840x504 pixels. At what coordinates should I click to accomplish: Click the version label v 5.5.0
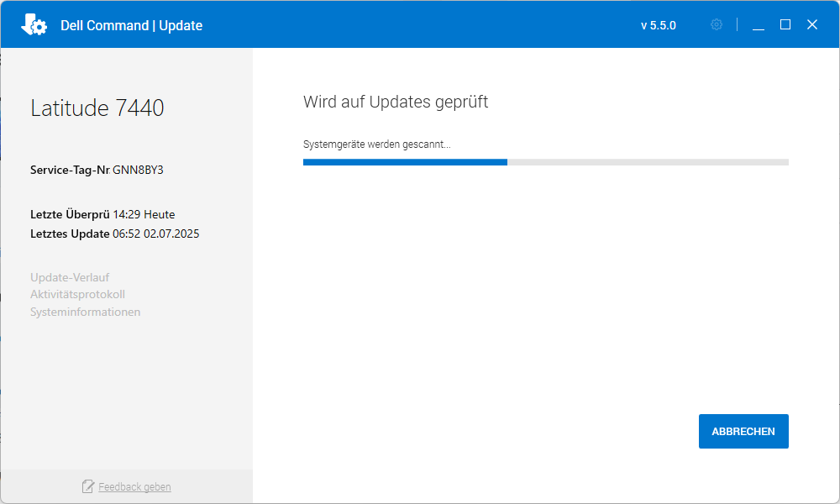coord(659,25)
